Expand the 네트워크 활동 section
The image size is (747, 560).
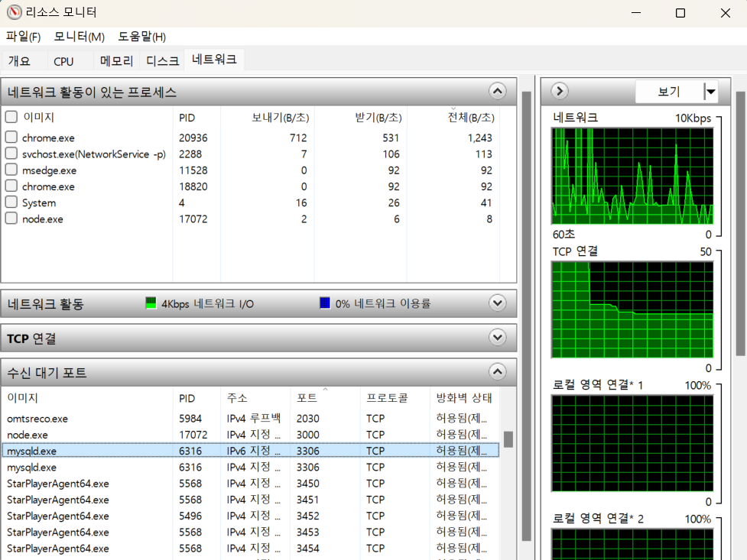point(498,303)
